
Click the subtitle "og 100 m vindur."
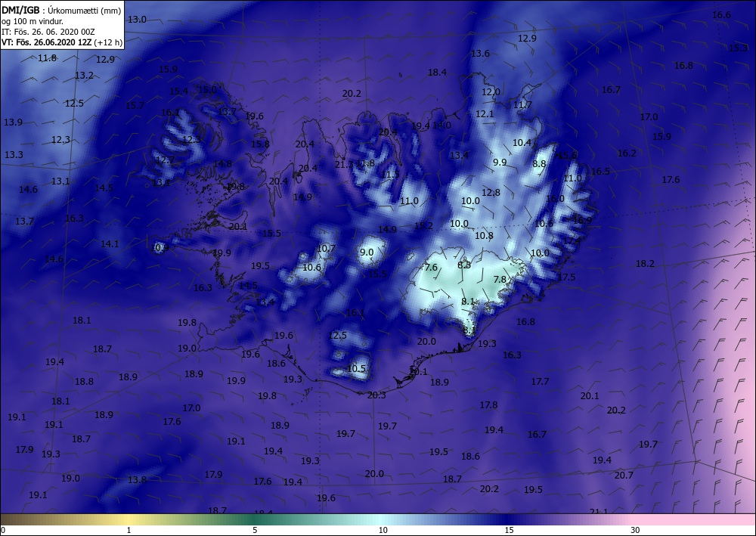[33, 21]
